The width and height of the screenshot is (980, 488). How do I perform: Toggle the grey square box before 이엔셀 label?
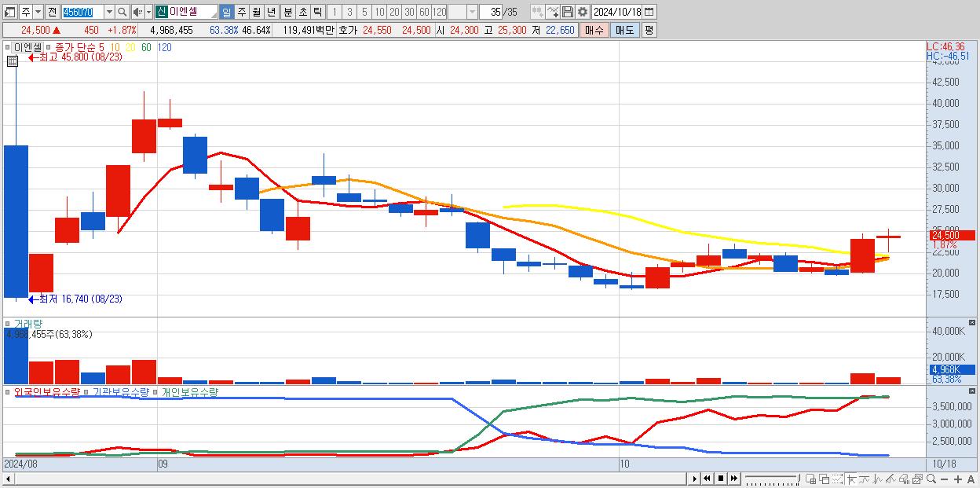click(8, 47)
